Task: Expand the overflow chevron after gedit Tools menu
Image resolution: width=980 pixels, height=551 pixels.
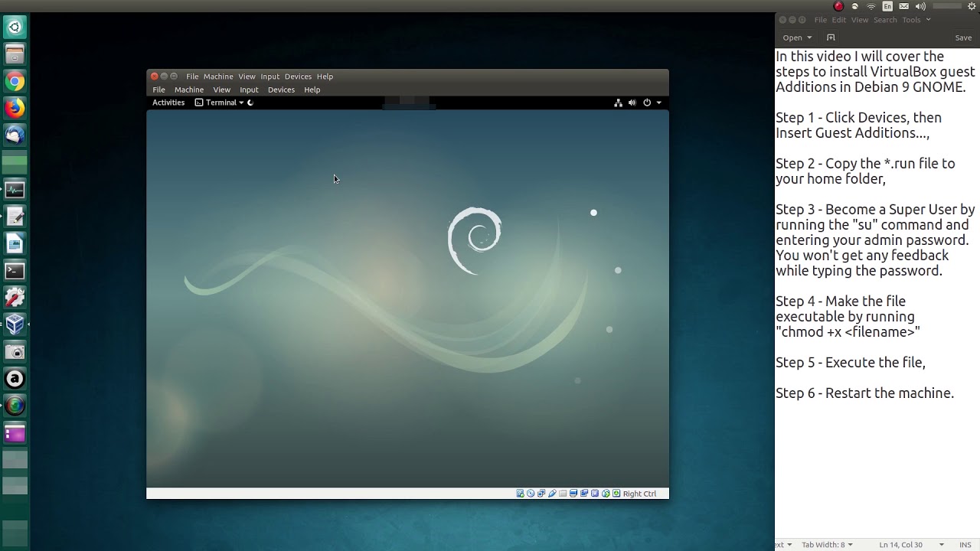Action: tap(928, 20)
